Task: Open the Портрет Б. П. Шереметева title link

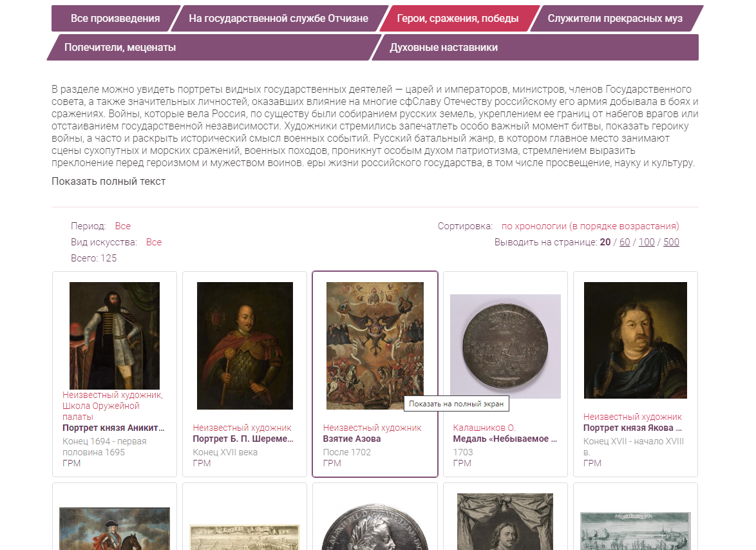Action: pyautogui.click(x=243, y=439)
